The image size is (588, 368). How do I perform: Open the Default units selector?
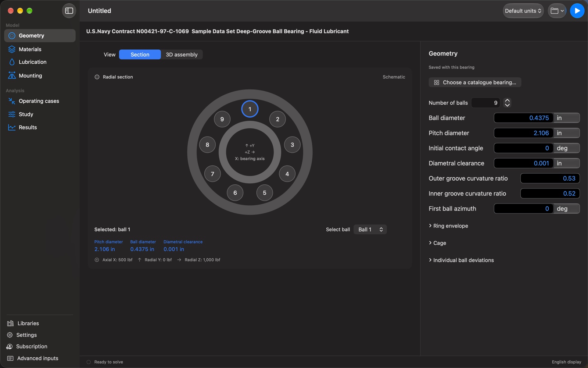[x=523, y=11]
